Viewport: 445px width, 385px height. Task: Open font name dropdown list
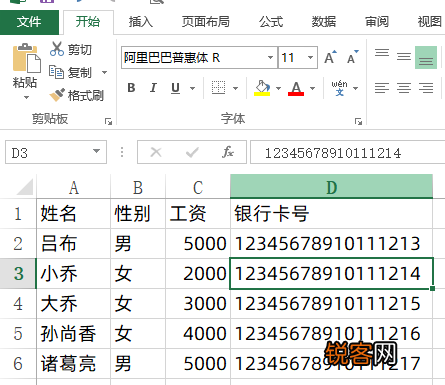pyautogui.click(x=270, y=58)
